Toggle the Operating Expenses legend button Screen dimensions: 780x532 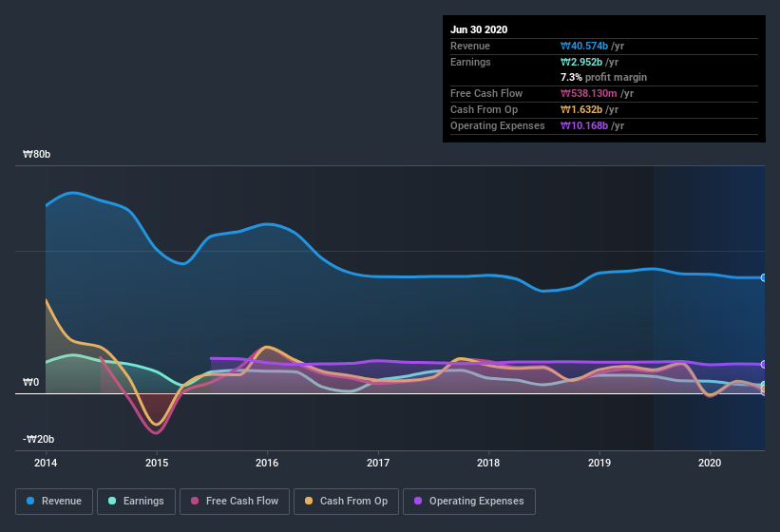[469, 502]
